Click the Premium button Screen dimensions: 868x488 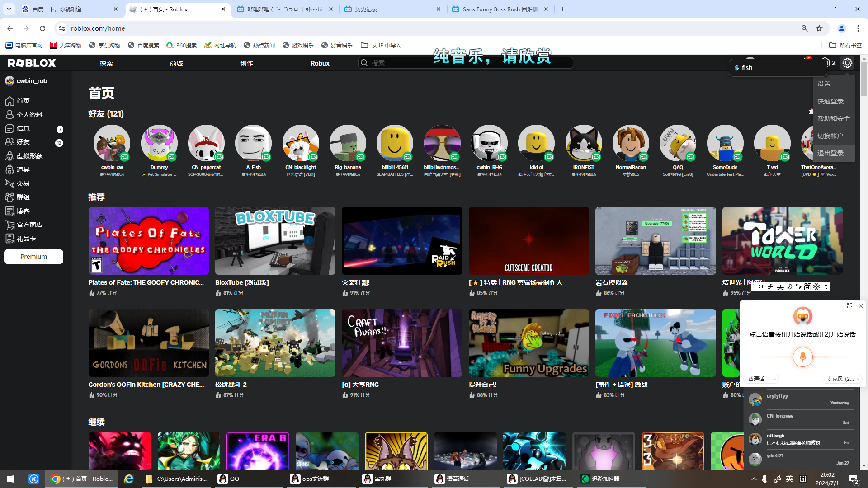(33, 257)
